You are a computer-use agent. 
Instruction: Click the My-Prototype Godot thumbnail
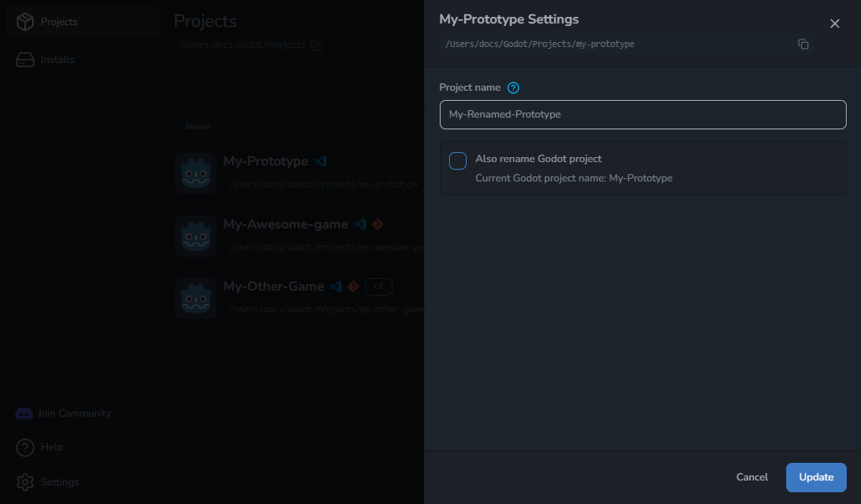[x=196, y=173]
